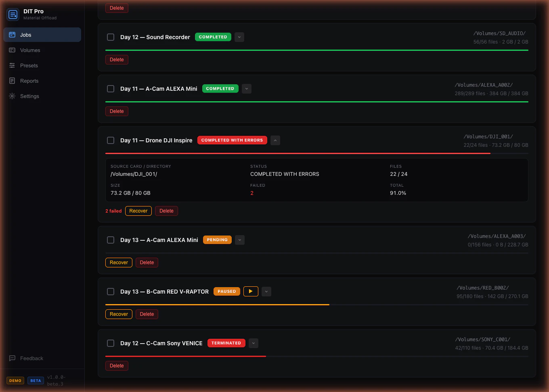This screenshot has height=392, width=549.
Task: Open the Presets section label
Action: 29,65
